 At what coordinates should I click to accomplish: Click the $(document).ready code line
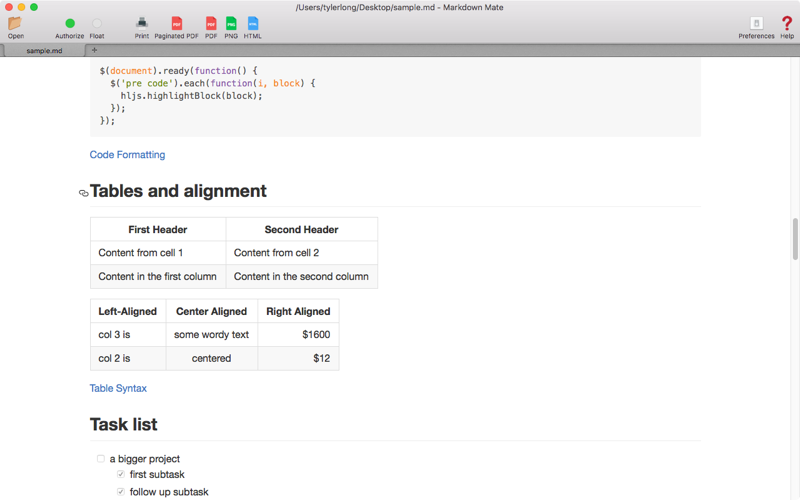(179, 70)
